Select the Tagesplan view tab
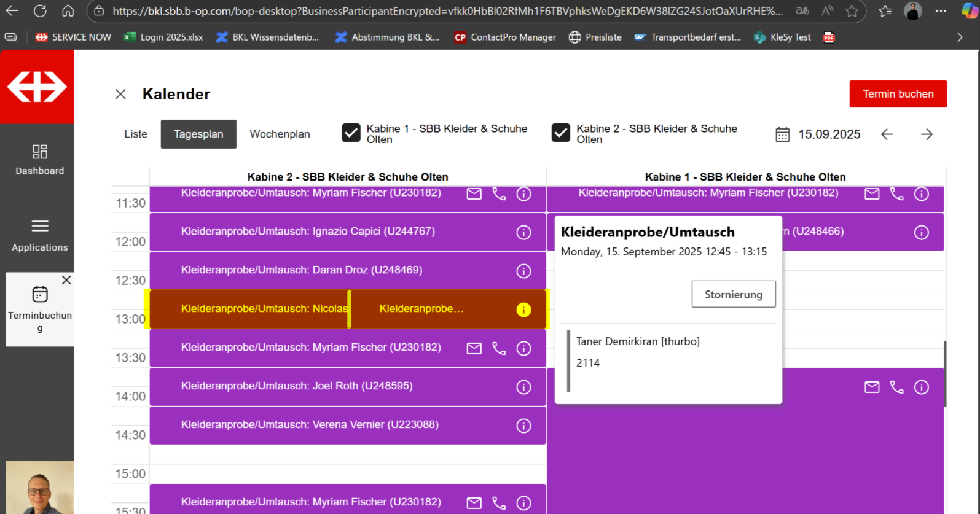980x514 pixels. click(198, 134)
